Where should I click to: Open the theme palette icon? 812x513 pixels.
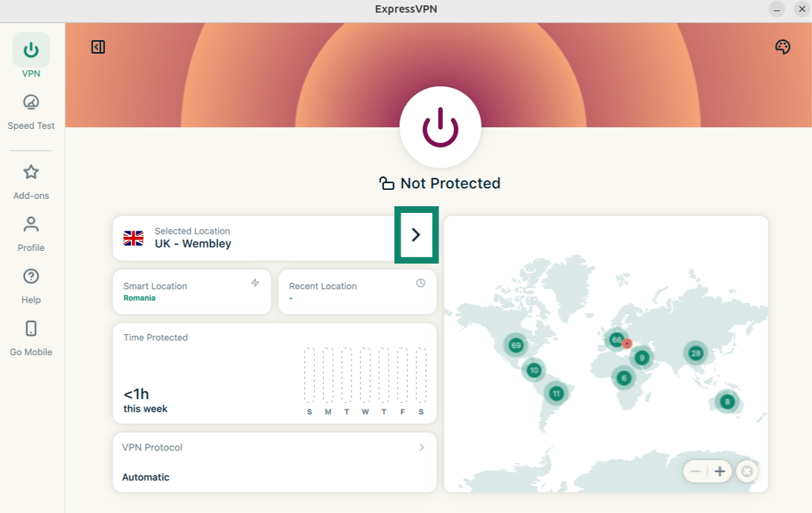click(782, 47)
